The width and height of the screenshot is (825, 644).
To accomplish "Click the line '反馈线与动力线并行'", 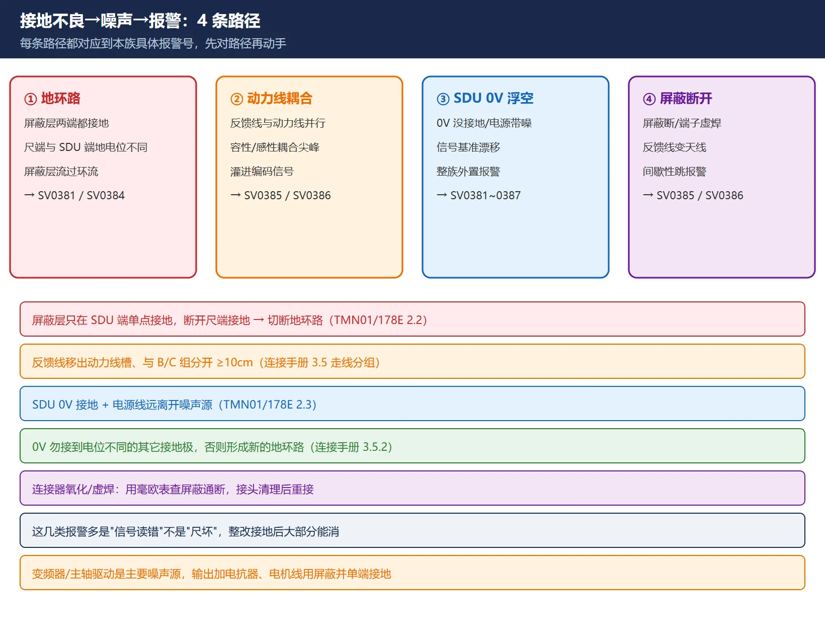I will [278, 123].
